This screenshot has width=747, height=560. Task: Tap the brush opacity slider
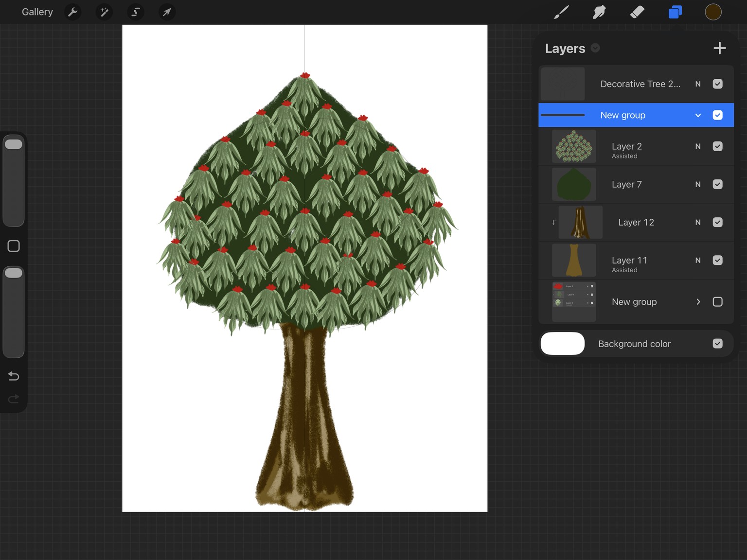pos(14,312)
